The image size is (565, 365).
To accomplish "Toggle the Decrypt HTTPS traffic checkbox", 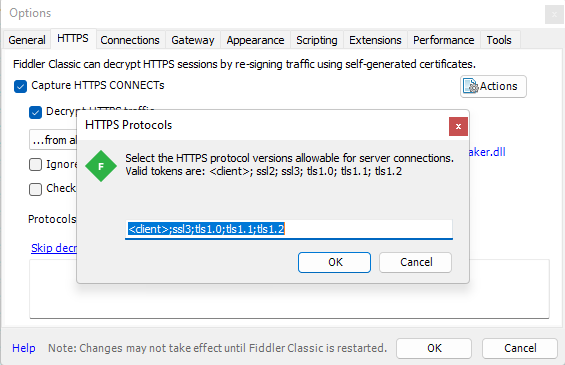I will [35, 112].
